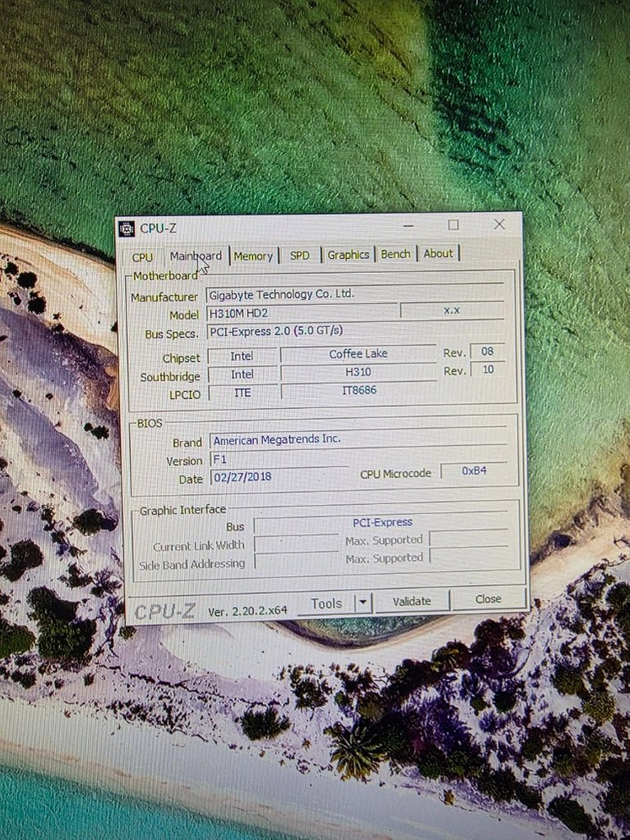Switch to the Bench tab

396,254
